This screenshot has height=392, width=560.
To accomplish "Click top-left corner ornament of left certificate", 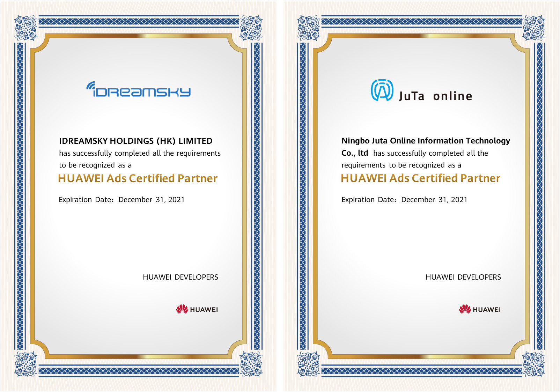I will (26, 28).
